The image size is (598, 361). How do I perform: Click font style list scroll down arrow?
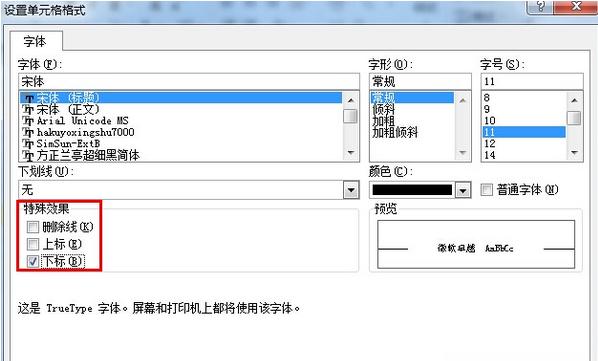(x=463, y=153)
